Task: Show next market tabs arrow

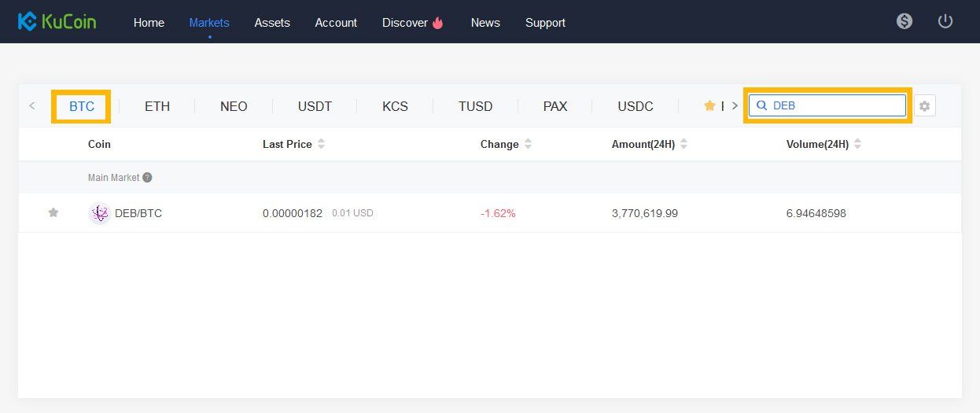Action: tap(735, 105)
